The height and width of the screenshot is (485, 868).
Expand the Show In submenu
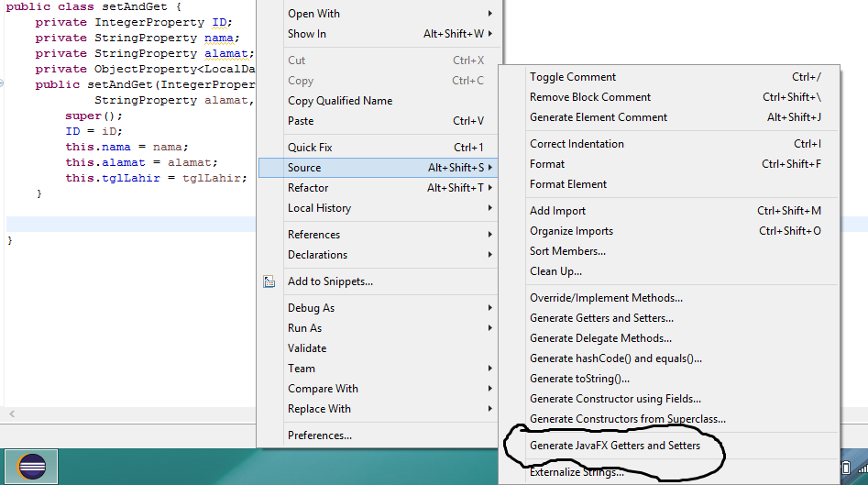(379, 34)
